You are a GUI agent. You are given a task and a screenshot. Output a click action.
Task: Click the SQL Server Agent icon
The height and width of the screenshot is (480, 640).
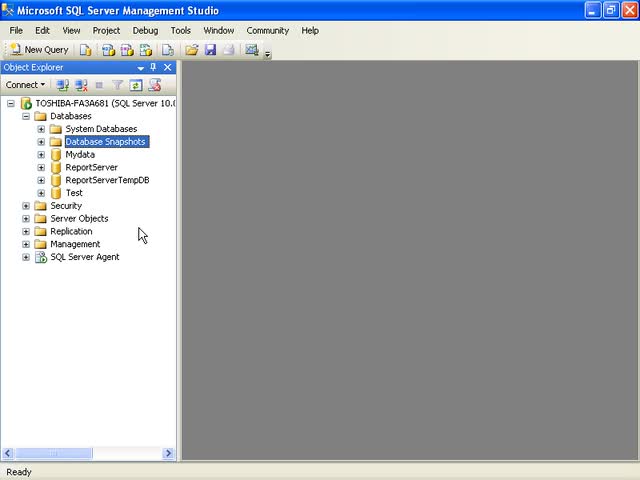[41, 257]
